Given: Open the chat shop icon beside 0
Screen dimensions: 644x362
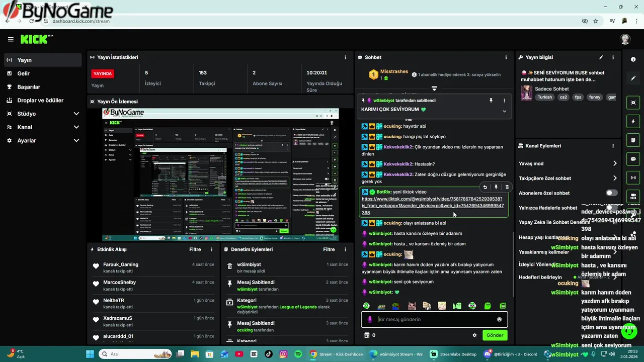Looking at the screenshot, I should [x=367, y=335].
